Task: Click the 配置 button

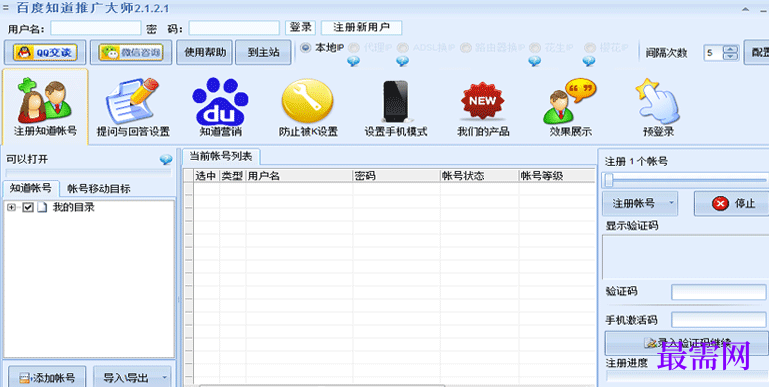Action: tap(757, 52)
